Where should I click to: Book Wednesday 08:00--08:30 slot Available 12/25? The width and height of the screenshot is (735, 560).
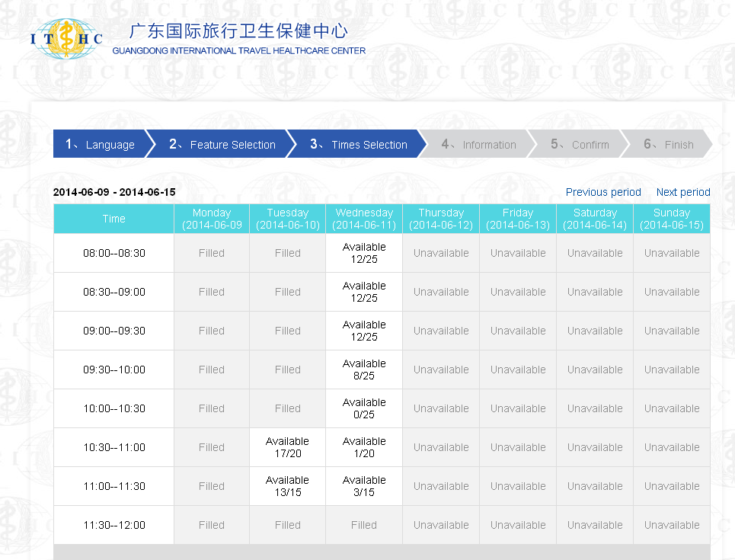[x=364, y=253]
